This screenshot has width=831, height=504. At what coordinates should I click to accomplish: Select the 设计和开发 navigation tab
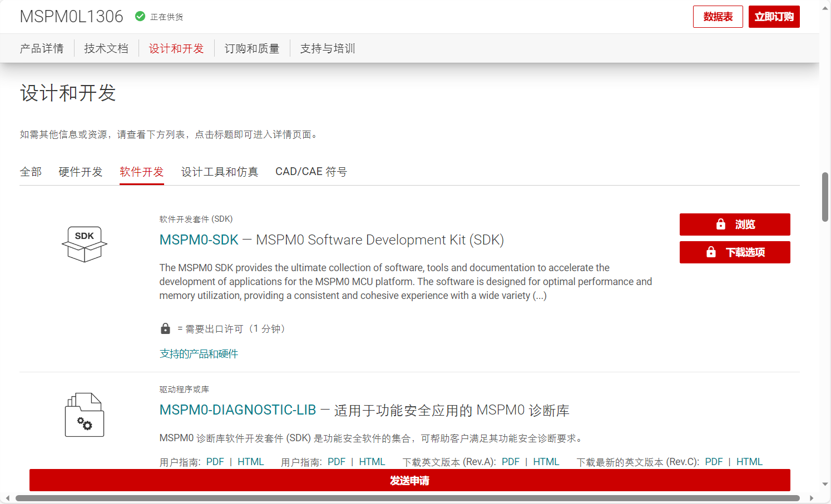176,49
